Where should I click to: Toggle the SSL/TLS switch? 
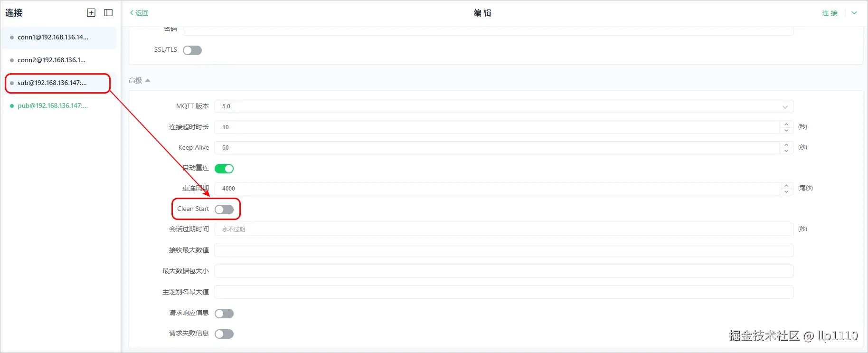[x=192, y=50]
